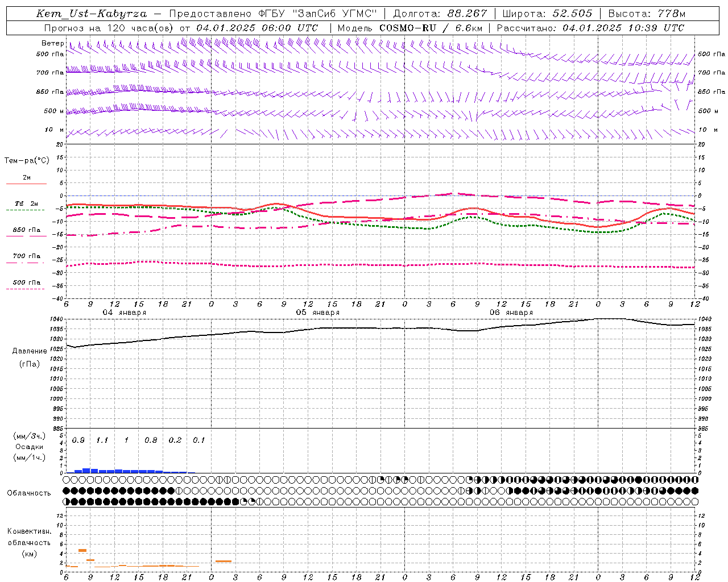The height and width of the screenshot is (582, 728).
Task: Click the precipitation amount 0.2
Action: click(175, 440)
